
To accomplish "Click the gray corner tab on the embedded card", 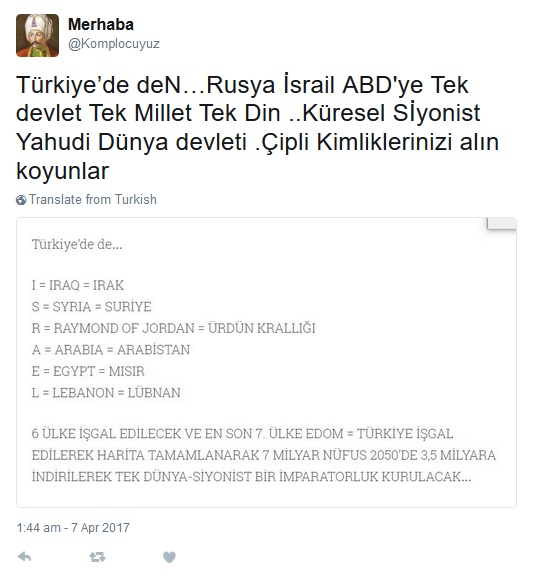I will pos(501,224).
